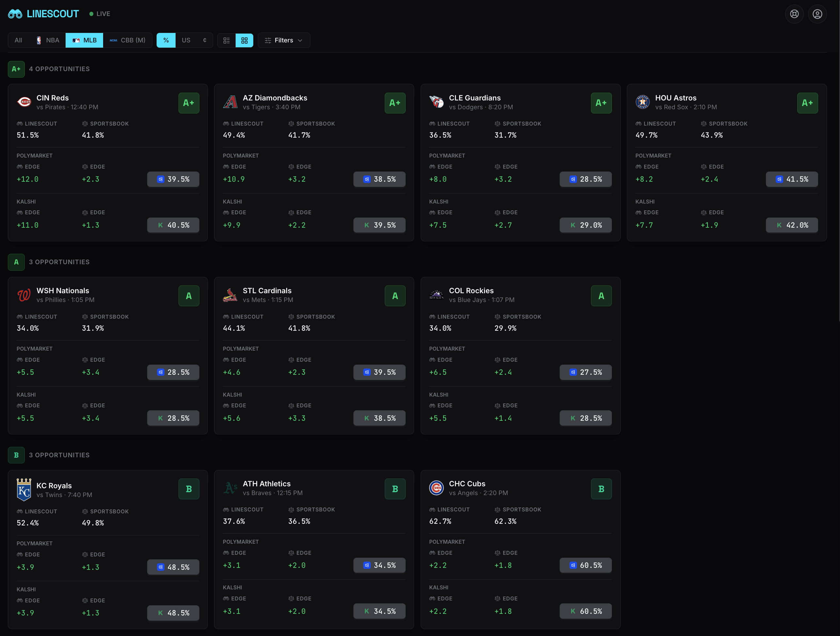Open the user account profile icon
The width and height of the screenshot is (840, 636).
coord(817,14)
